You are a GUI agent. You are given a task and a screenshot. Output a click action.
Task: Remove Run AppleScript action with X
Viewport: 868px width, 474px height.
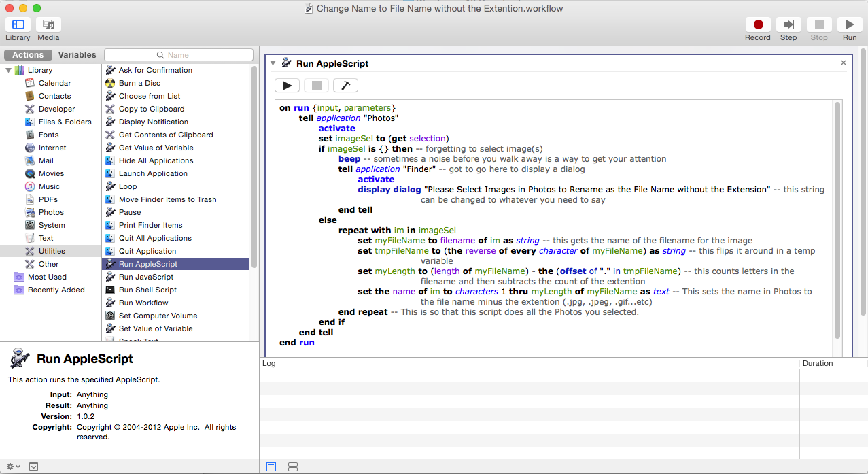pyautogui.click(x=844, y=63)
